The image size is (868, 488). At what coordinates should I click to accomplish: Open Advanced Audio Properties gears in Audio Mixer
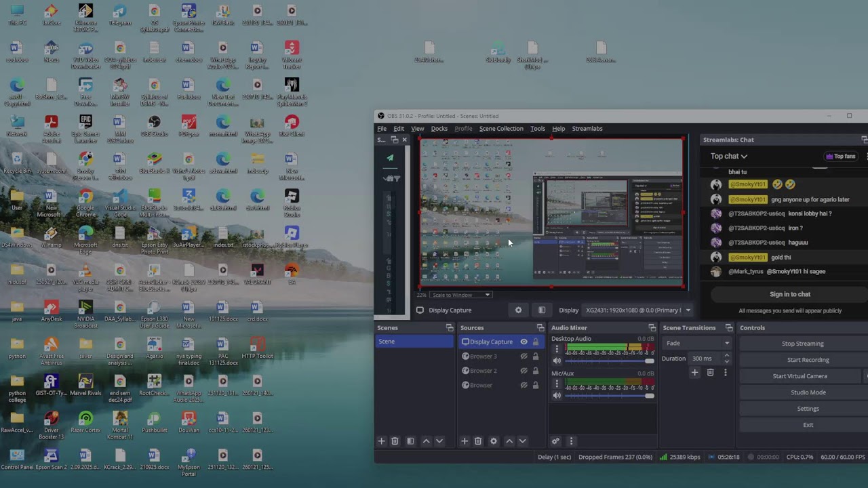coord(555,441)
